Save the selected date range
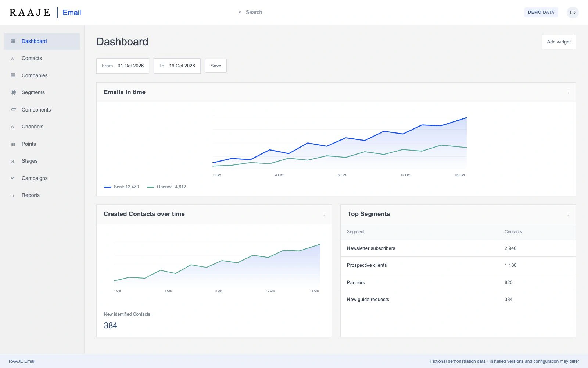This screenshot has width=588, height=368. [x=216, y=66]
